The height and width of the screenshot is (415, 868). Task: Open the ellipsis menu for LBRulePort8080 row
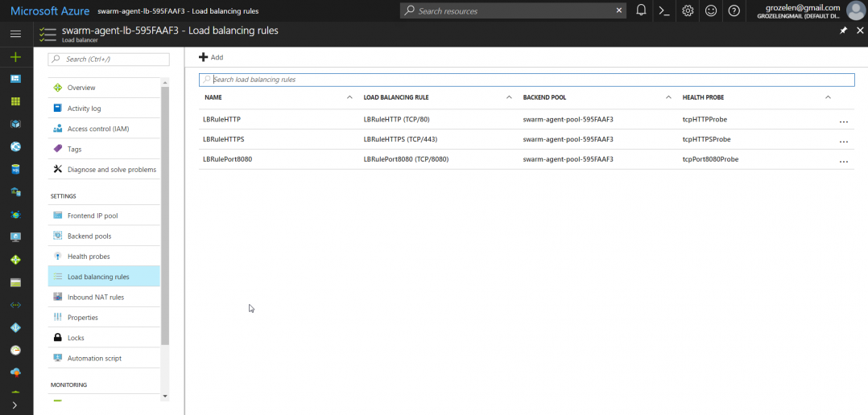point(843,161)
